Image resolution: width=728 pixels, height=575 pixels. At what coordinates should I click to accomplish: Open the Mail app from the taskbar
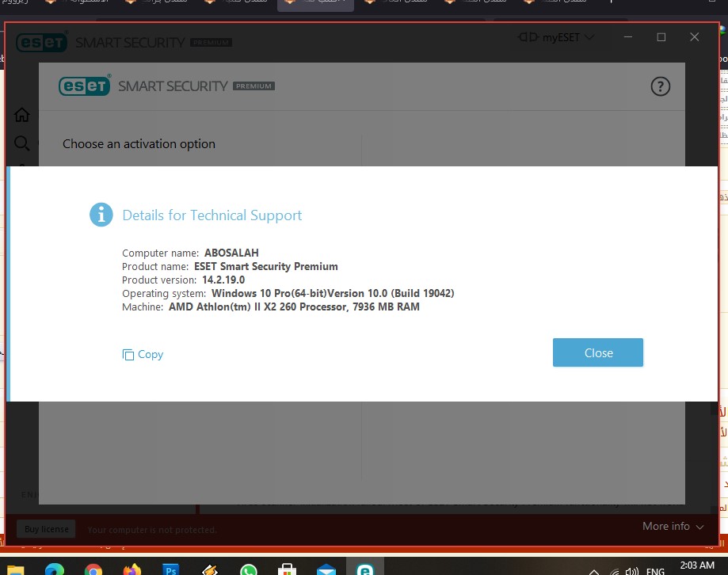[326, 570]
